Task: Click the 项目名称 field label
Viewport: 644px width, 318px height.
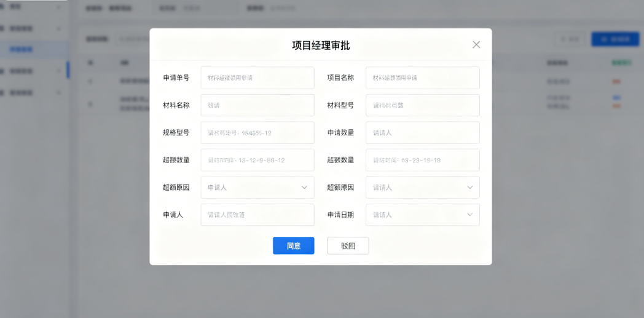Action: (x=340, y=78)
